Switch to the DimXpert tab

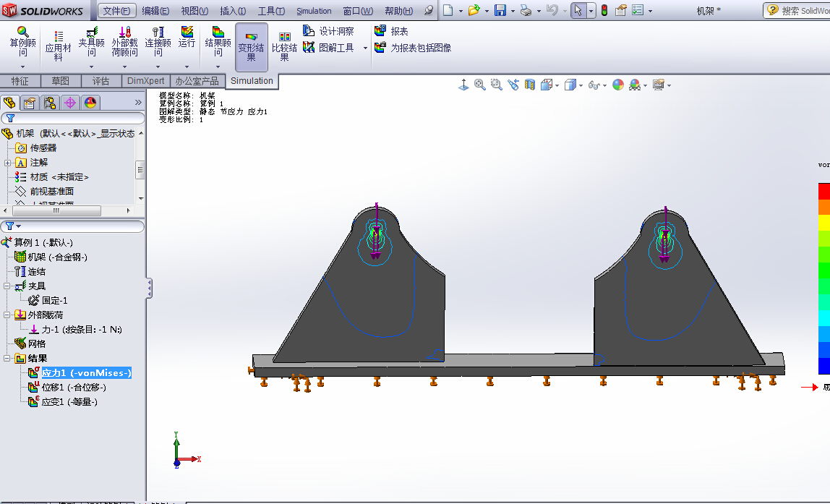point(145,80)
